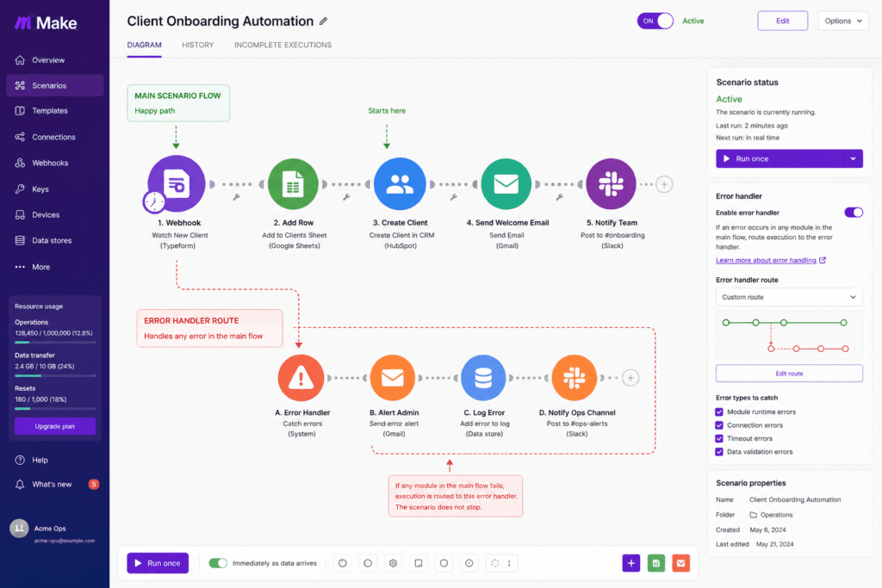This screenshot has height=588, width=882.
Task: Select the DIAGRAM tab
Action: click(144, 45)
